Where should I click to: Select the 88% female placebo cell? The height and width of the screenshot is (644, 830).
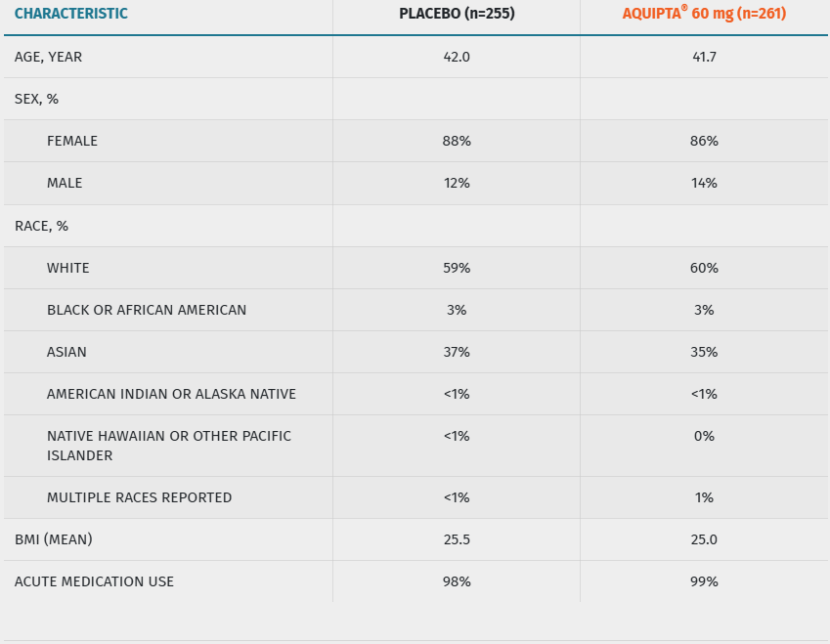(x=457, y=141)
